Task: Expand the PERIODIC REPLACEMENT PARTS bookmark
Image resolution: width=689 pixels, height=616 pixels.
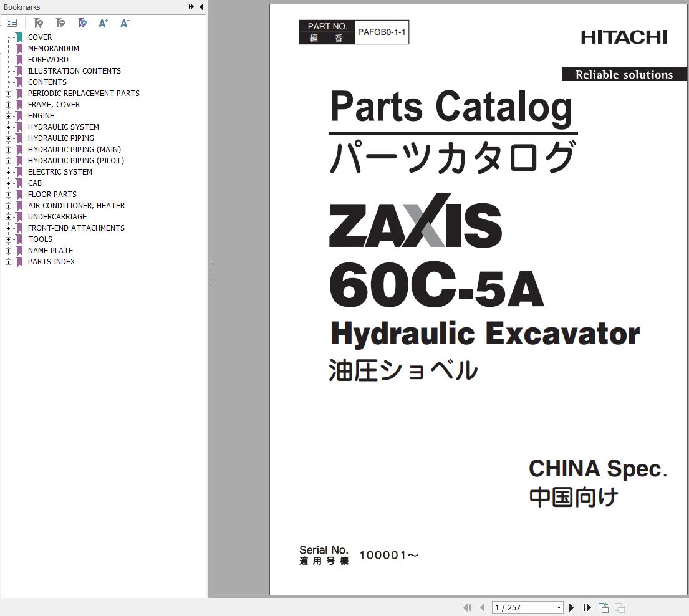Action: (x=8, y=94)
